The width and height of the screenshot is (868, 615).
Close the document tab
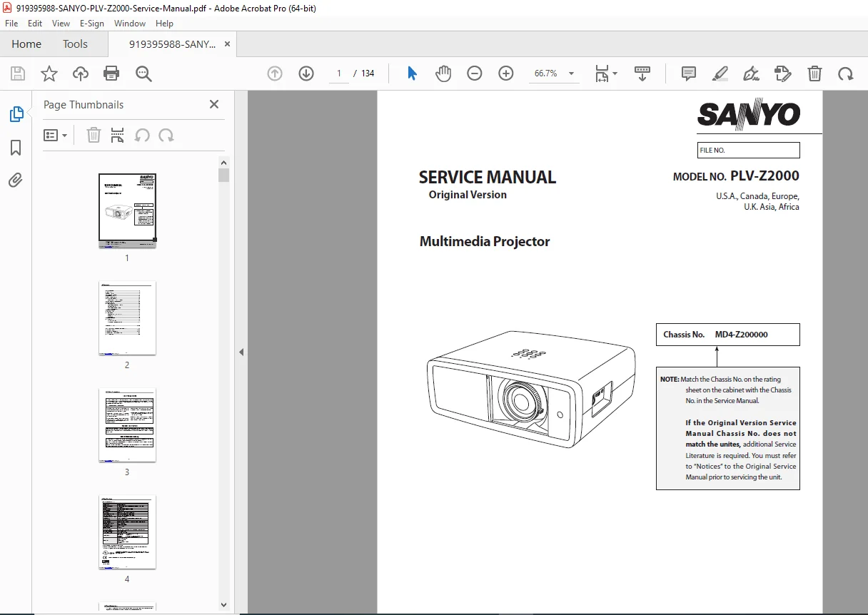point(228,44)
